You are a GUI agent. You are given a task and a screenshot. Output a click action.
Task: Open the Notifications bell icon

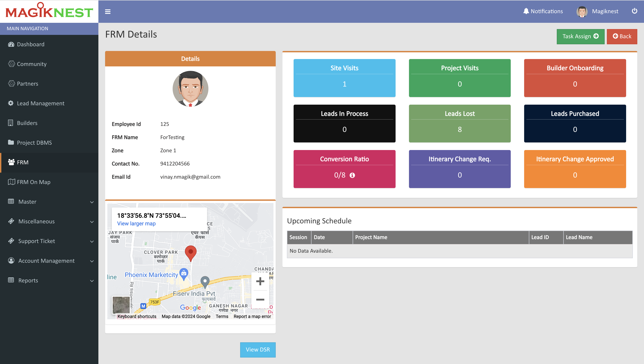coord(526,11)
